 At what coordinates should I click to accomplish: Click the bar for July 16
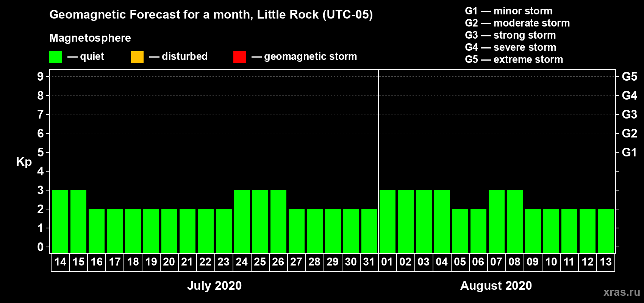coord(97,231)
